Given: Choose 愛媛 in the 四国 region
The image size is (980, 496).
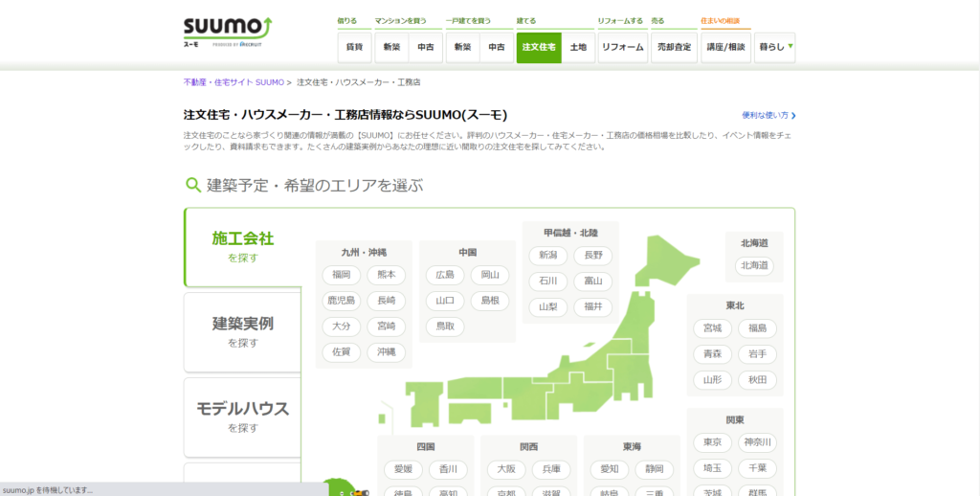Looking at the screenshot, I should coord(403,470).
